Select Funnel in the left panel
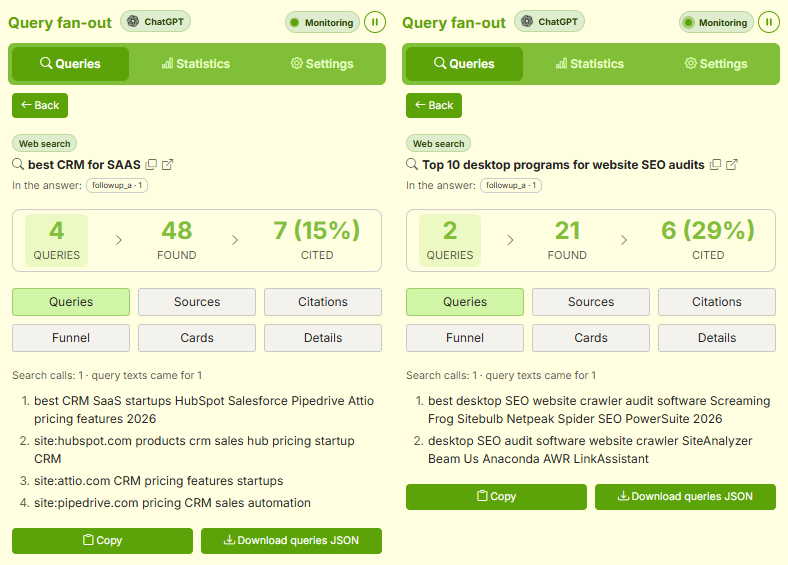This screenshot has height=565, width=788. [71, 338]
